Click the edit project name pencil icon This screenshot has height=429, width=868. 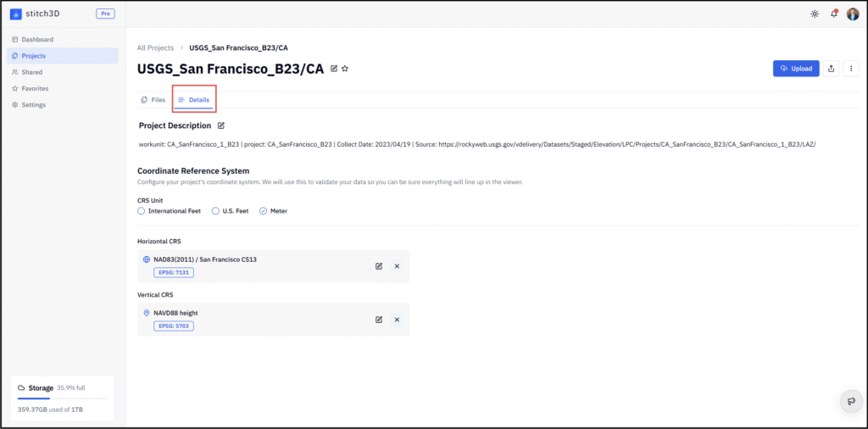[334, 69]
